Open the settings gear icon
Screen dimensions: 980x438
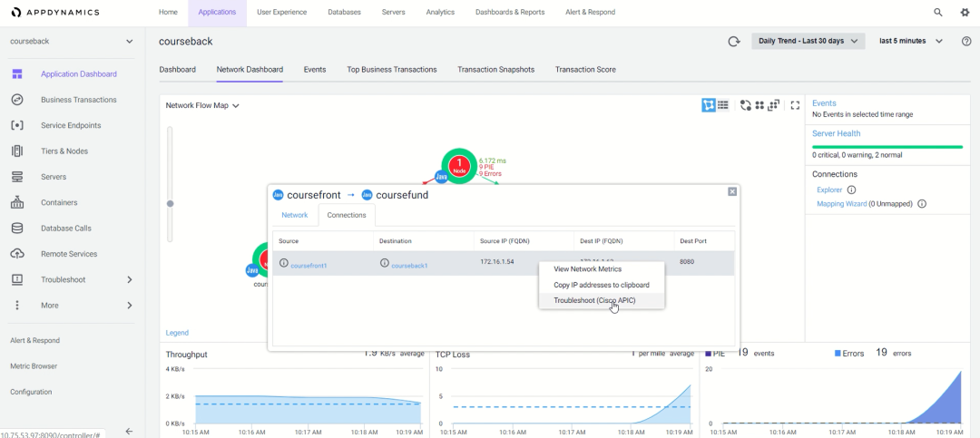click(965, 13)
